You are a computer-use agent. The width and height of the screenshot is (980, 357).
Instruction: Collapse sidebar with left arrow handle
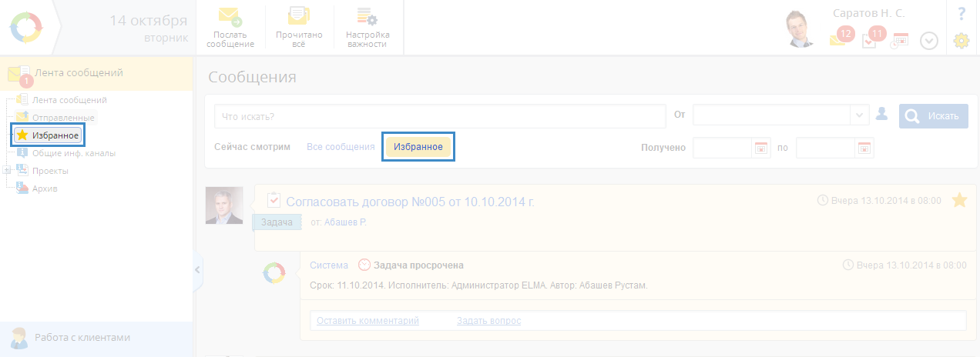tap(197, 270)
